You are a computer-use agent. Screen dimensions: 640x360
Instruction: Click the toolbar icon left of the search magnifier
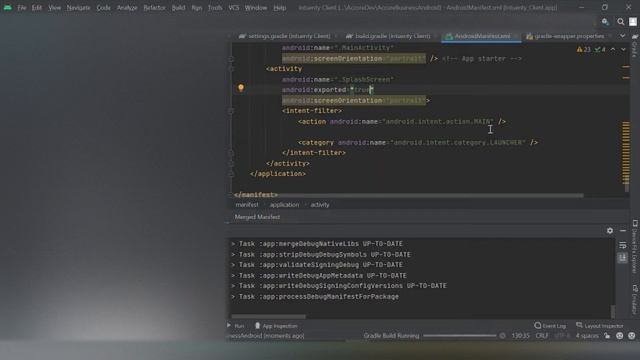point(605,22)
